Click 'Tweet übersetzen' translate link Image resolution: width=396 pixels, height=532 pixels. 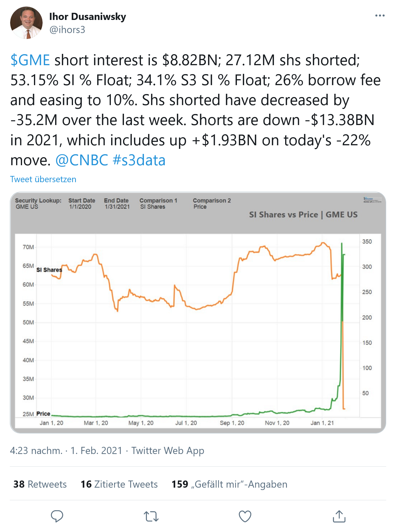43,179
